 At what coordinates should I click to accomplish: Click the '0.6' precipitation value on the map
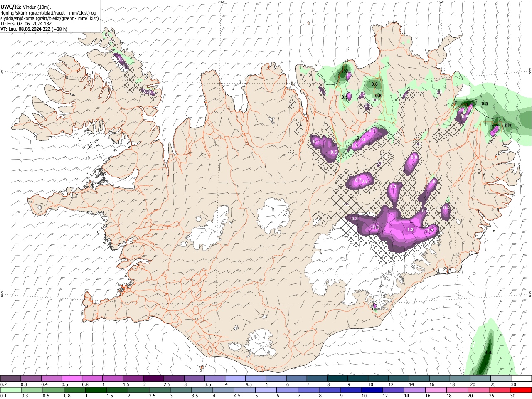coord(378,96)
